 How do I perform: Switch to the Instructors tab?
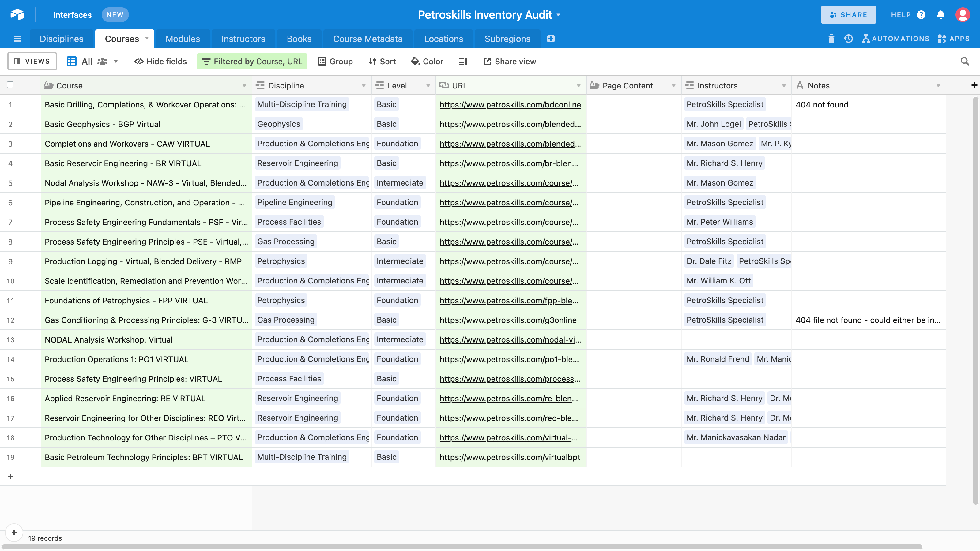pos(243,39)
